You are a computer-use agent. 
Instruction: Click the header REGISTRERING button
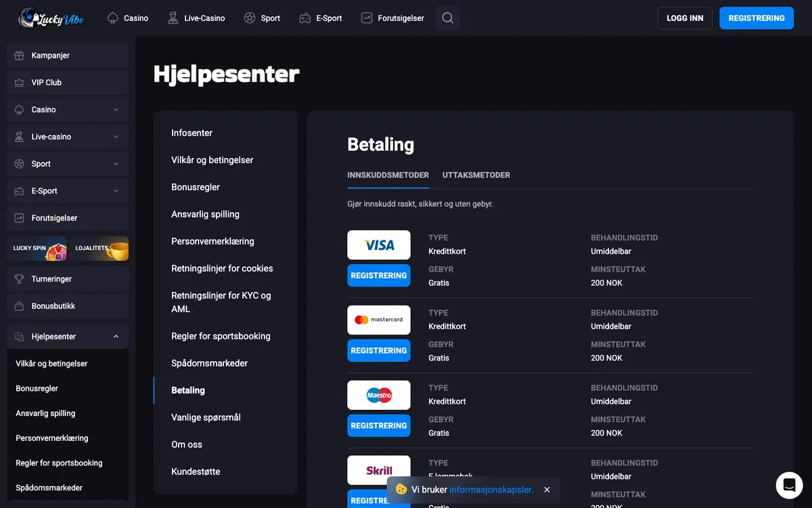click(757, 18)
